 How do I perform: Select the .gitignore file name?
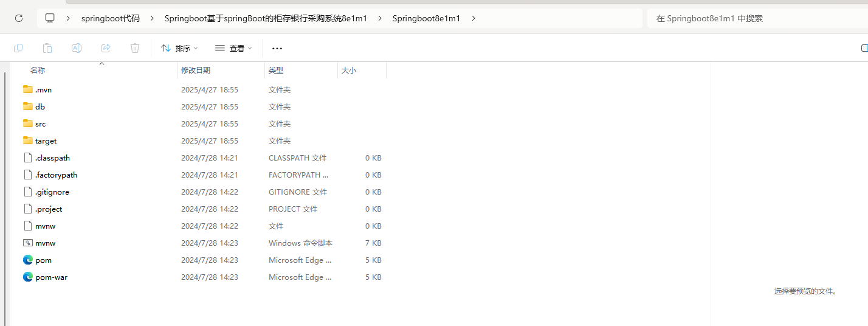tap(52, 192)
